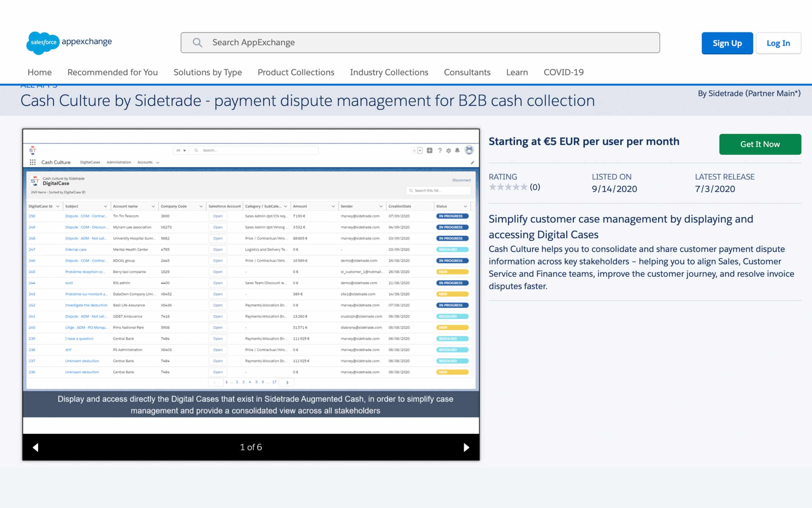Click the help question mark icon in preview
This screenshot has width=812, height=508.
tap(440, 150)
